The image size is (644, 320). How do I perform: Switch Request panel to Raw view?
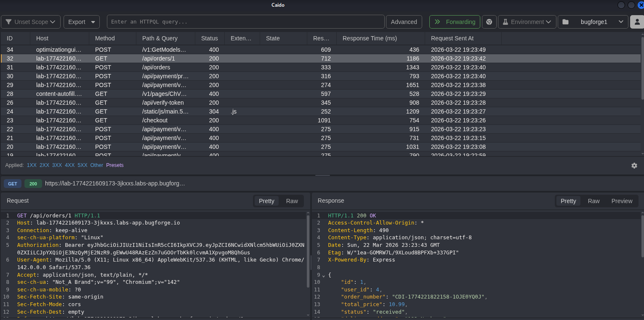point(292,201)
